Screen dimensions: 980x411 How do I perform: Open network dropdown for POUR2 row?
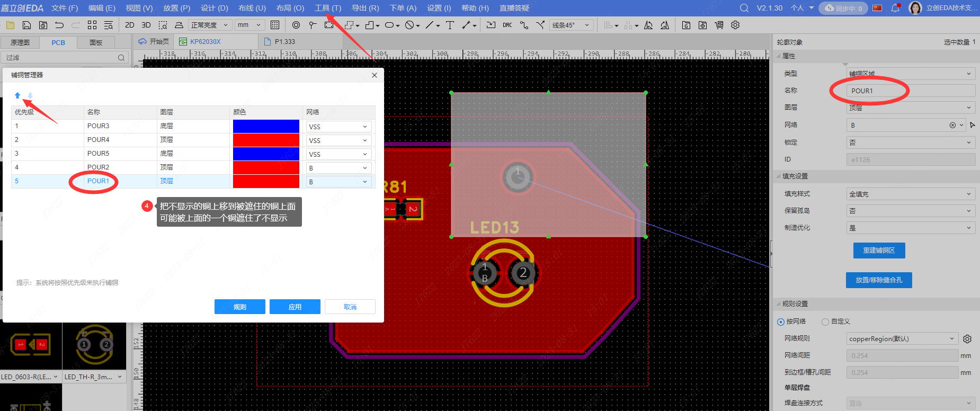click(339, 168)
